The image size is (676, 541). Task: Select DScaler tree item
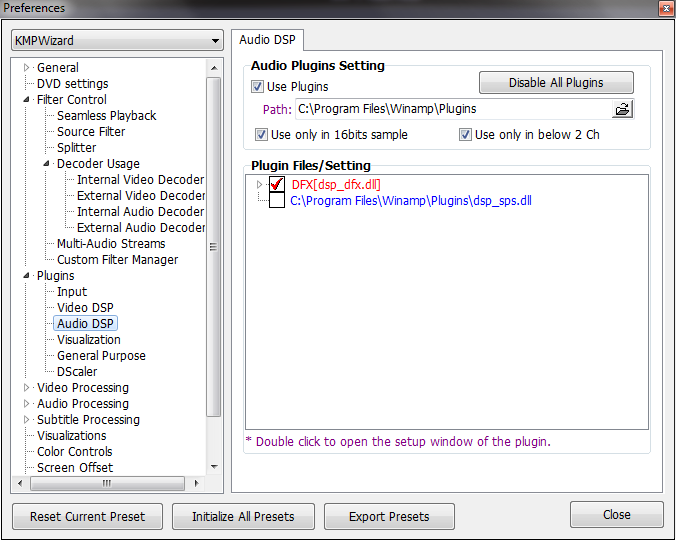(x=77, y=372)
